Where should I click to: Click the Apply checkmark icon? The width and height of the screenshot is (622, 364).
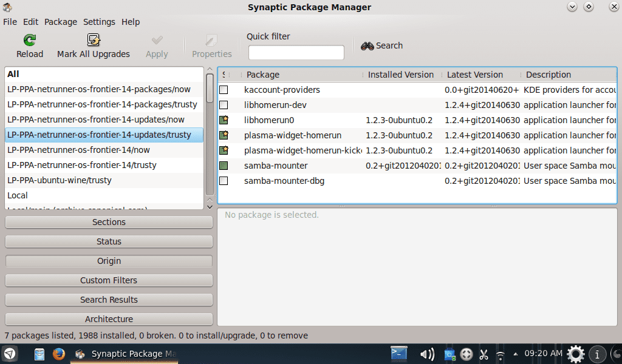(x=157, y=39)
